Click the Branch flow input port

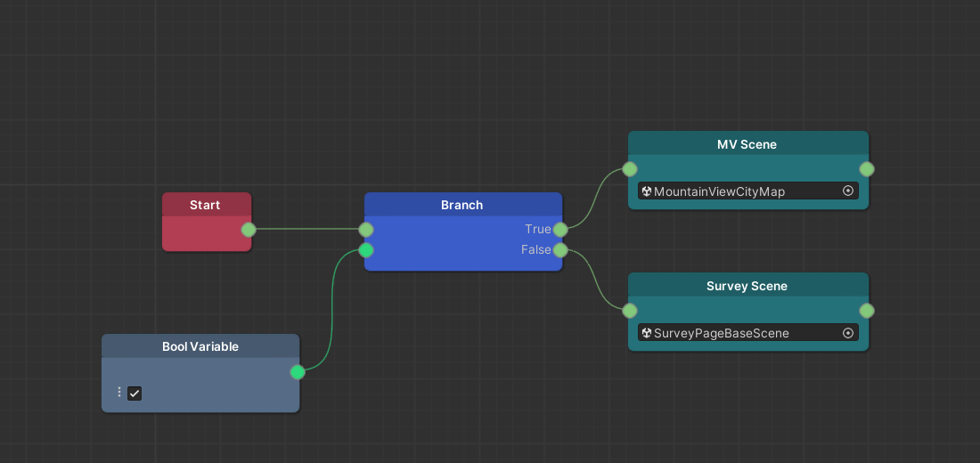pyautogui.click(x=366, y=230)
